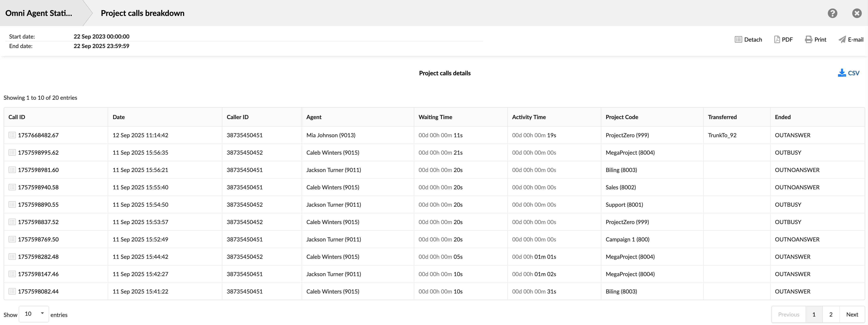Open details icon for call 1757598082.44
Image resolution: width=868 pixels, height=325 pixels.
[12, 291]
